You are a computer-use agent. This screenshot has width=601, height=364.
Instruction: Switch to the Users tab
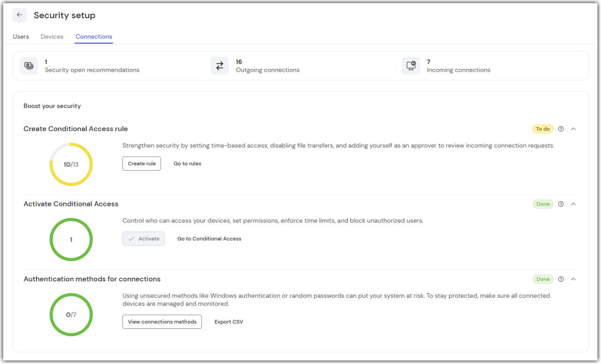coord(21,37)
